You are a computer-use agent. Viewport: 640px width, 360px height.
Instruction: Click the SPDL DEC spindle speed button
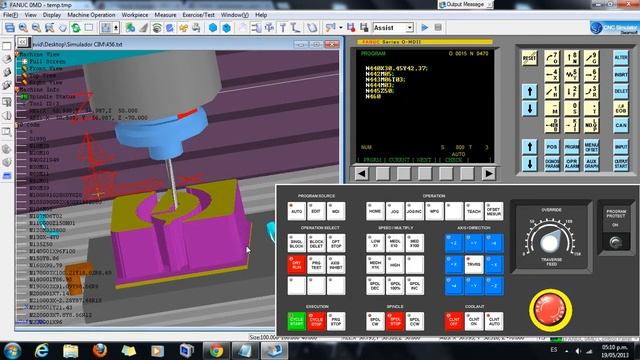pyautogui.click(x=375, y=286)
